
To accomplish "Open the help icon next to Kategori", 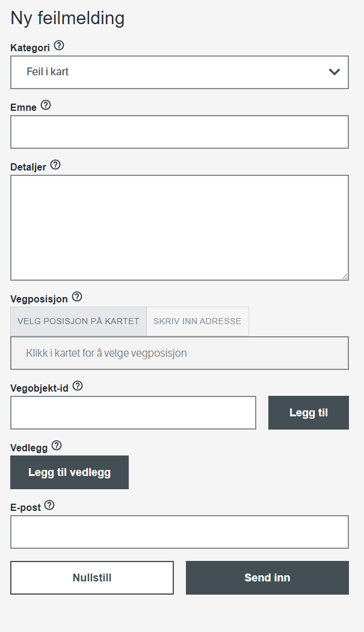I will click(x=59, y=46).
